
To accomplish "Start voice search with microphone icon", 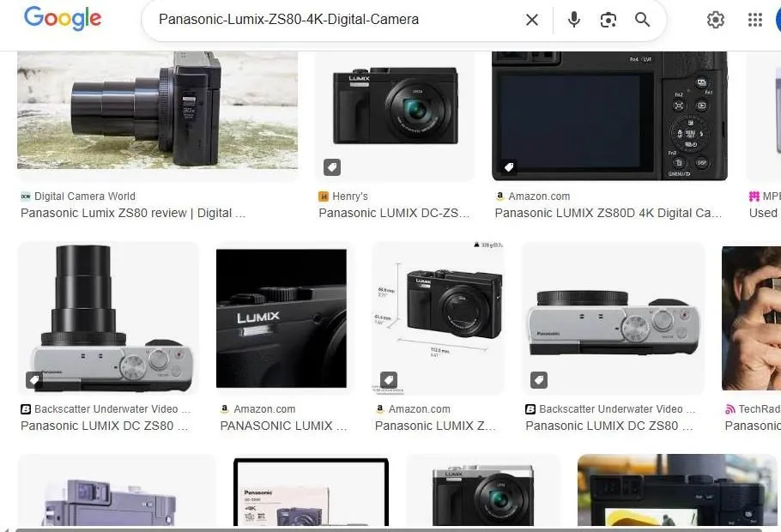I will [x=574, y=20].
